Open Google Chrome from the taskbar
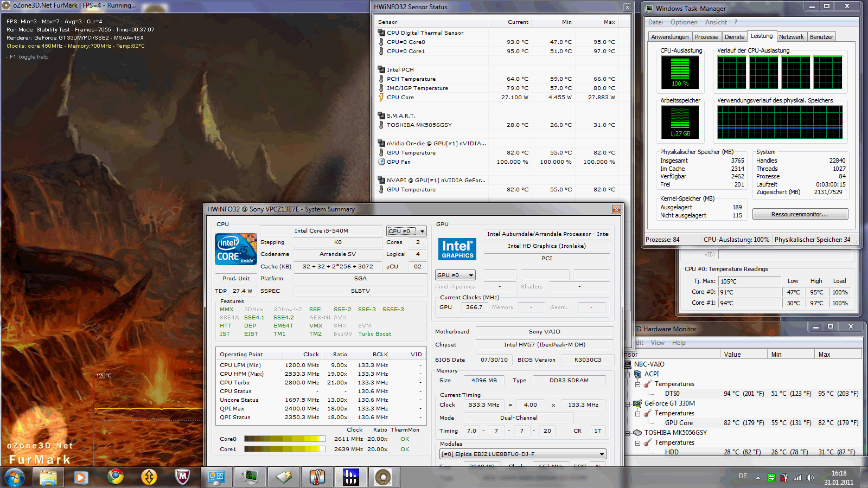Viewport: 868px width, 488px height. 115,478
